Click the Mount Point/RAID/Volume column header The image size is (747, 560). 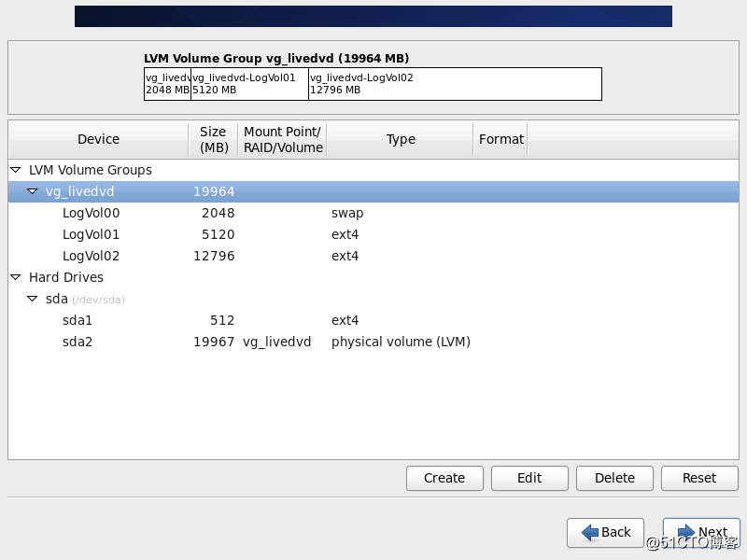coord(283,139)
